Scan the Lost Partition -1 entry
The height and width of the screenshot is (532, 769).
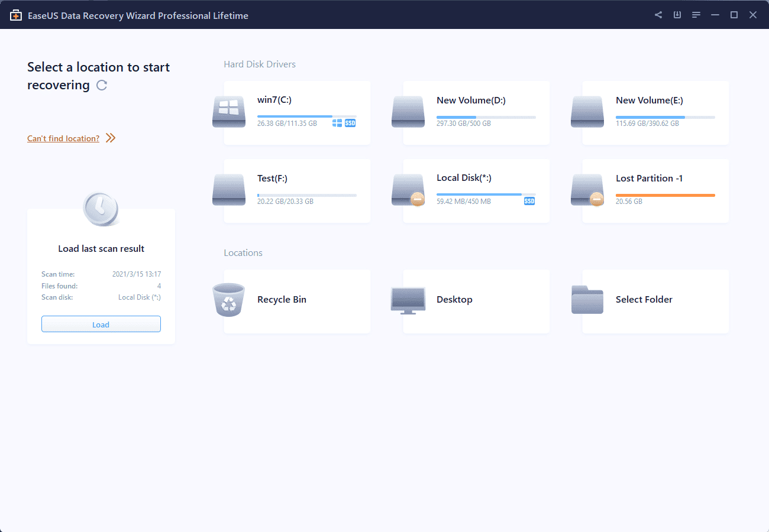coord(654,190)
